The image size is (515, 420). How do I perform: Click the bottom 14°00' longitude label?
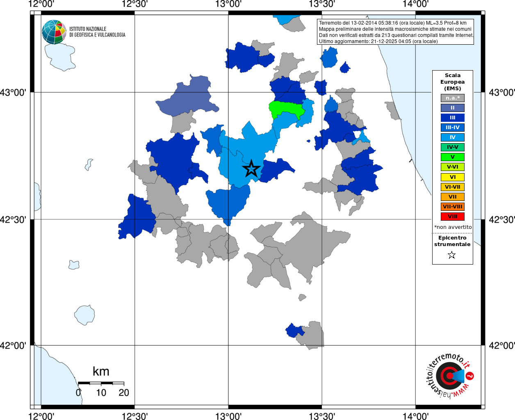415,416
